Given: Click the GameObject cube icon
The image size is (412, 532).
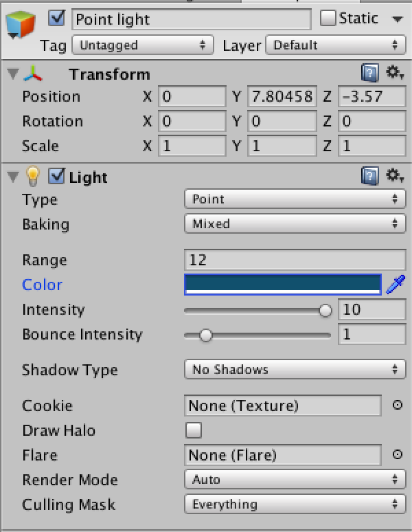Looking at the screenshot, I should coord(21,25).
